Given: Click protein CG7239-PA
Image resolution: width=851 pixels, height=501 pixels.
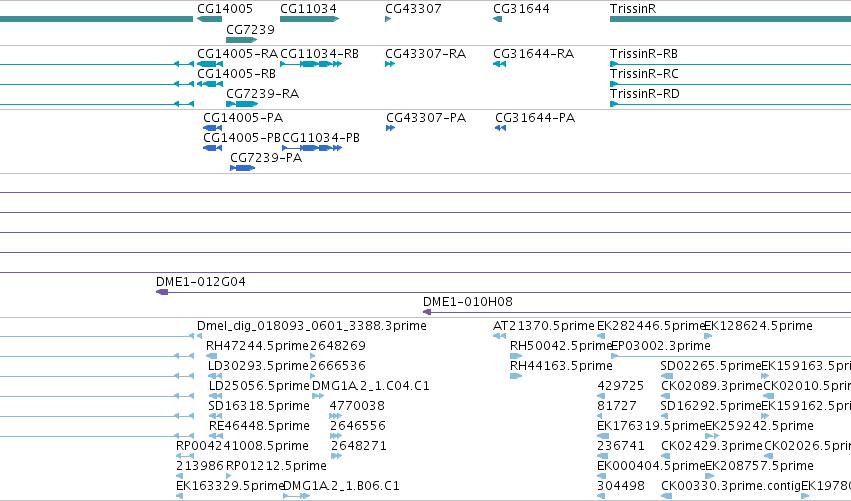Looking at the screenshot, I should coord(266,157).
